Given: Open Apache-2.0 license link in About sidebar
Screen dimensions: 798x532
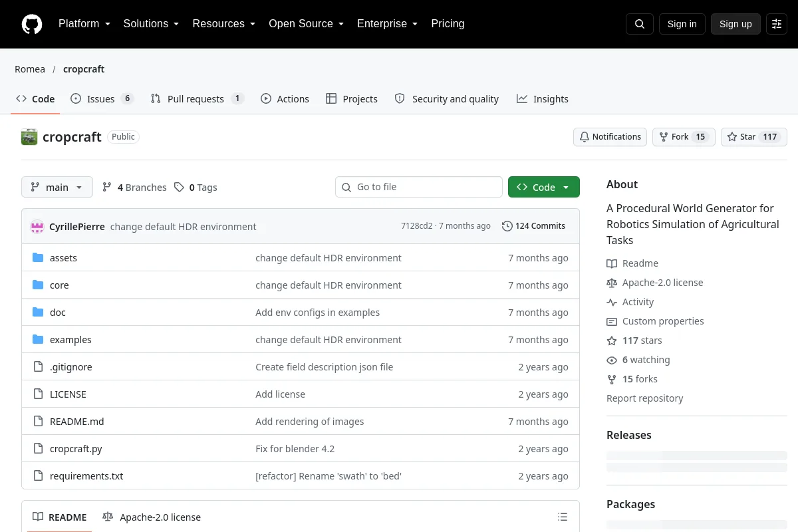Looking at the screenshot, I should [655, 283].
